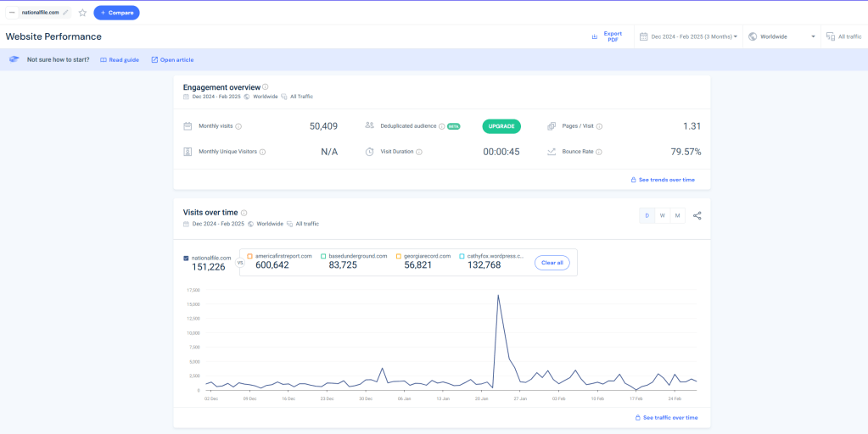868x434 pixels.
Task: Open the See trends over time link
Action: [x=662, y=180]
